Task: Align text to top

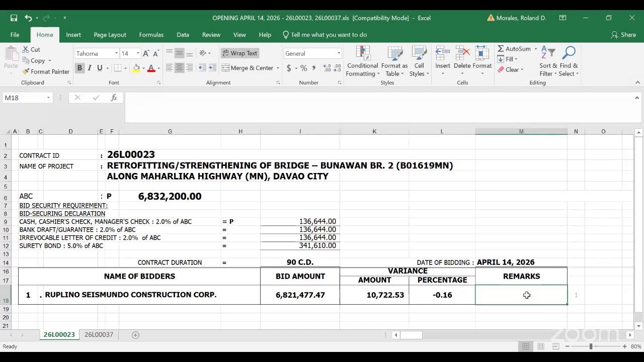Action: pos(169,53)
